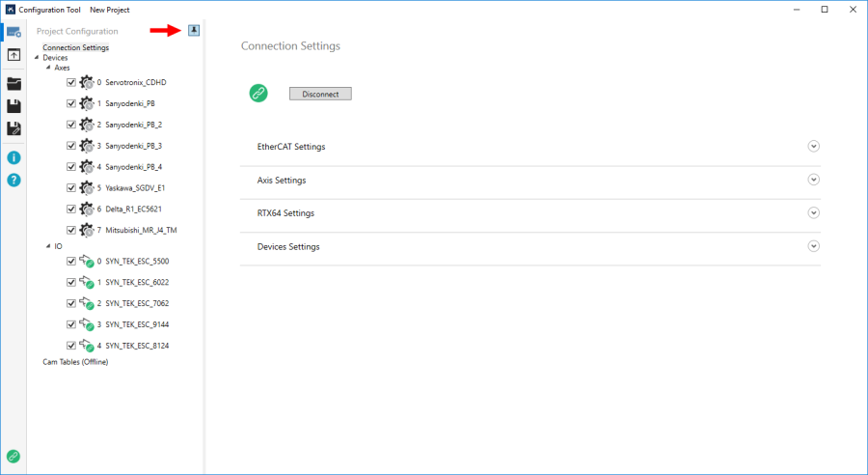
Task: Toggle the Sanyodenki_PB_2 checkbox
Action: click(x=70, y=125)
